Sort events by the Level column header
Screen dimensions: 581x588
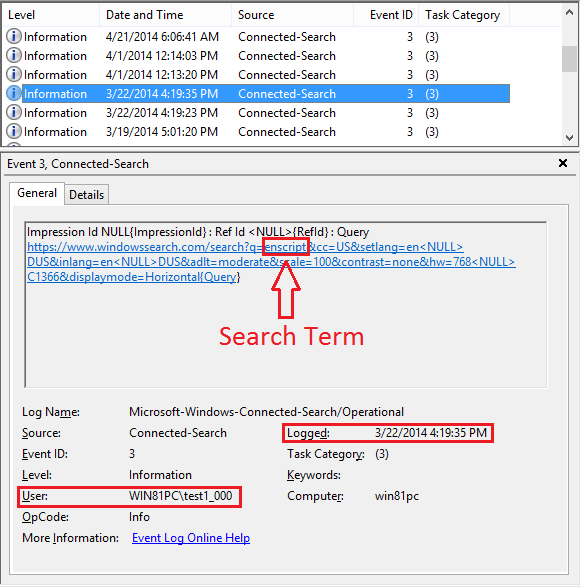[x=51, y=15]
